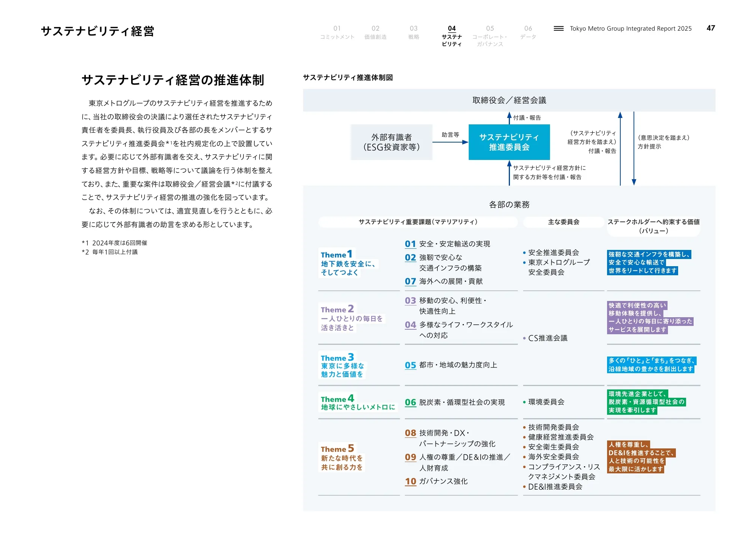Select section 04 サステナビリティ tab

(x=452, y=36)
